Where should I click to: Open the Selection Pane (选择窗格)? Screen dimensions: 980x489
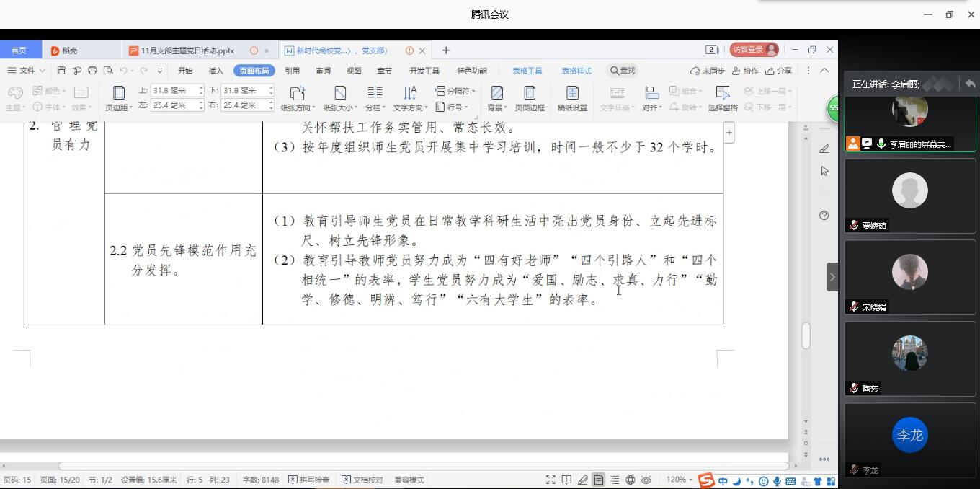point(722,98)
